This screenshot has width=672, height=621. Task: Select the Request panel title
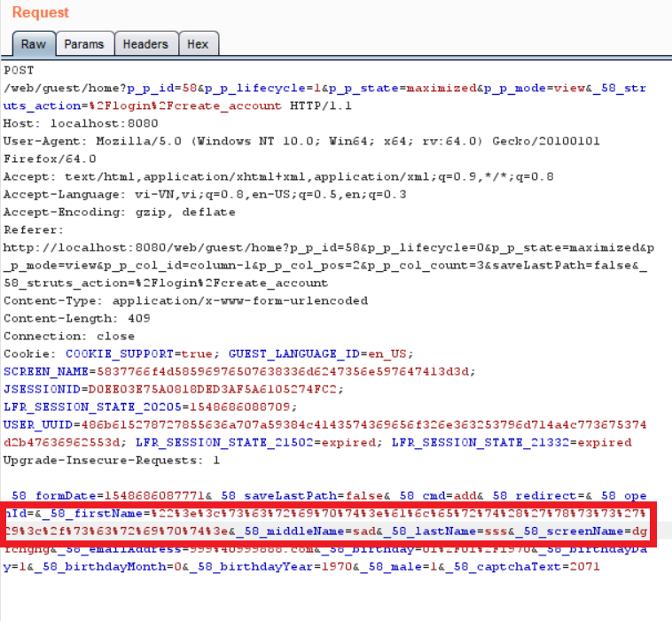click(x=41, y=12)
